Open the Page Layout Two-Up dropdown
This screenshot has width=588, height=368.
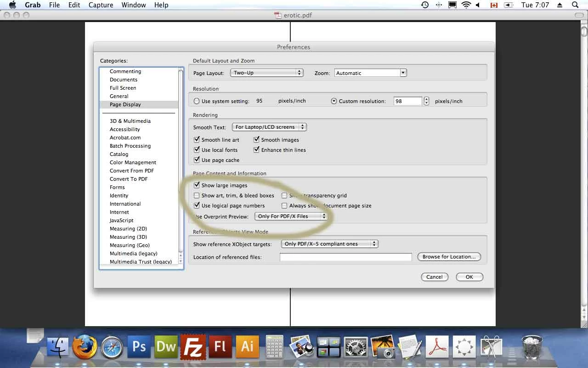tap(266, 73)
